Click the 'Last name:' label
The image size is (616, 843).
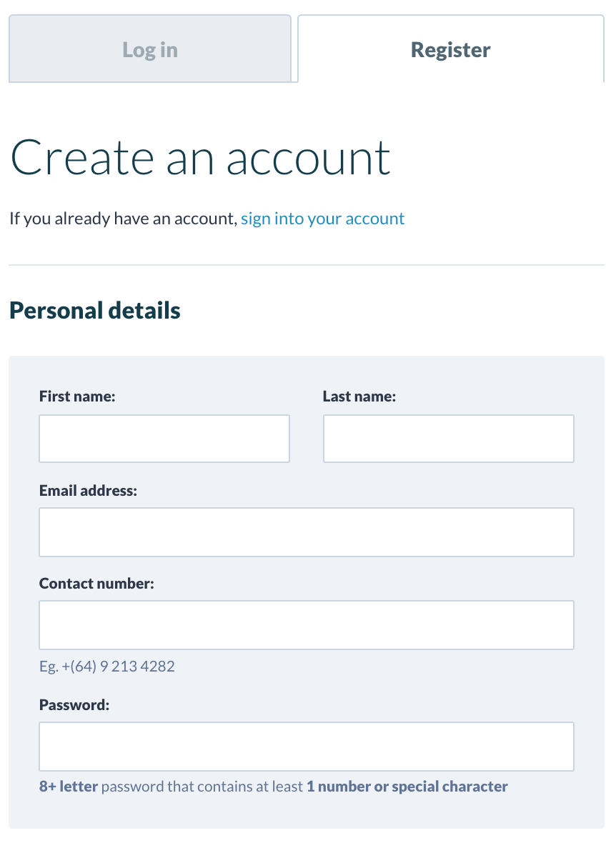359,396
